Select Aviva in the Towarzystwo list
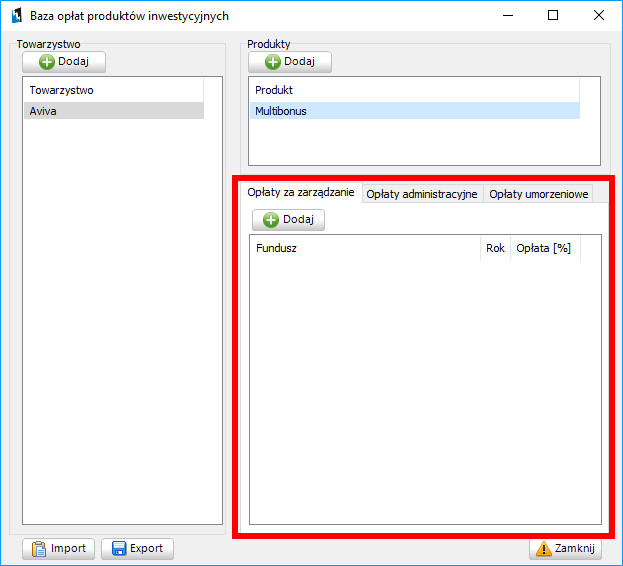 tap(113, 111)
